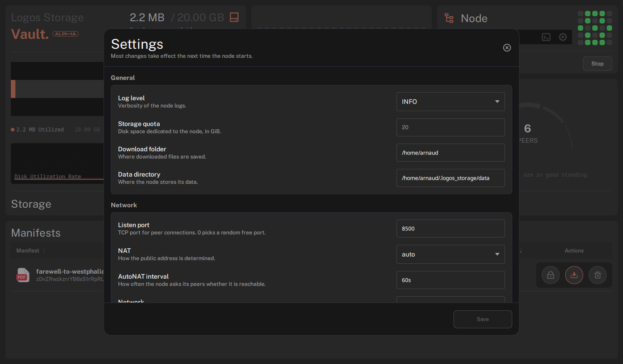This screenshot has width=623, height=364.
Task: Click the lock icon in the manifest row
Action: click(x=551, y=275)
